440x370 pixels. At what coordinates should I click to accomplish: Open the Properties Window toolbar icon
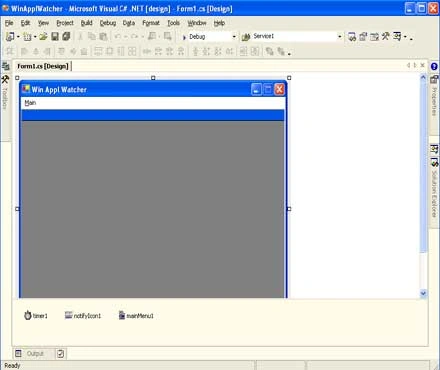[x=363, y=36]
